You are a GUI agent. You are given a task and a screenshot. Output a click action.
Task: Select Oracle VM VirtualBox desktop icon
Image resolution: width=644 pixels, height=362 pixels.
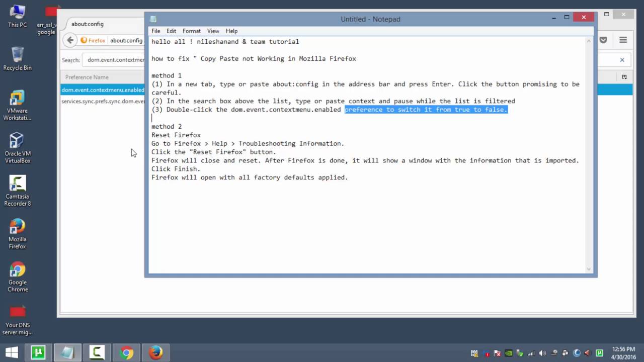17,148
